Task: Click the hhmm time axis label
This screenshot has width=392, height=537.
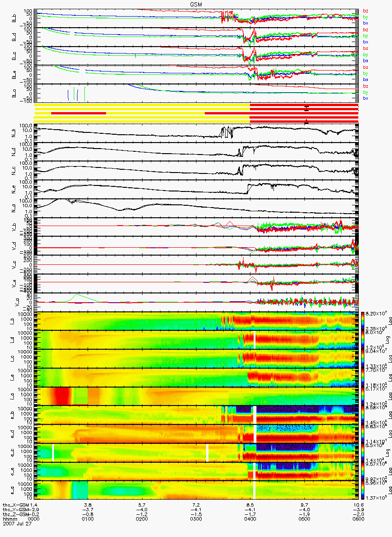Action: click(10, 519)
